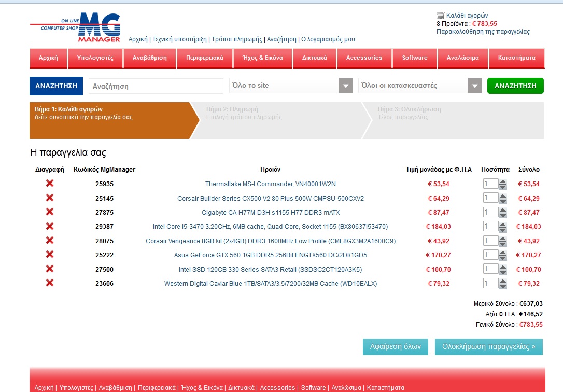Click the green ΑΝΑΖΗΤΗΣΗ search button
The height and width of the screenshot is (392, 563).
[x=515, y=86]
